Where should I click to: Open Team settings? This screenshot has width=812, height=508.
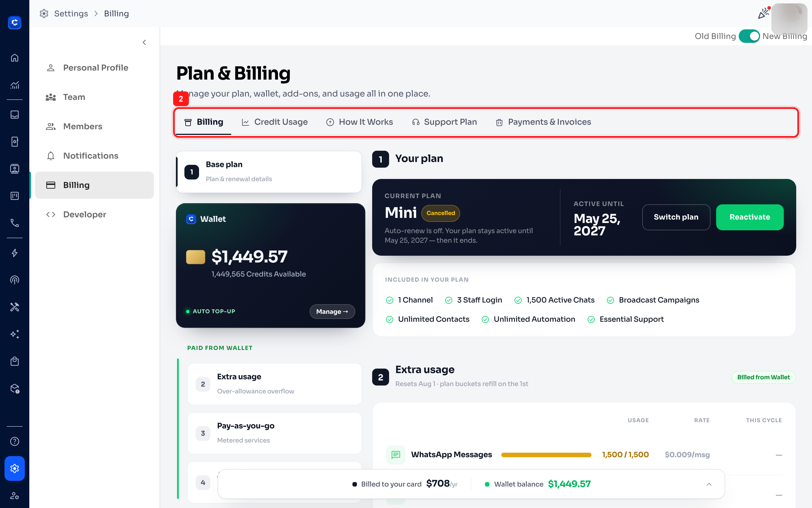(94, 97)
